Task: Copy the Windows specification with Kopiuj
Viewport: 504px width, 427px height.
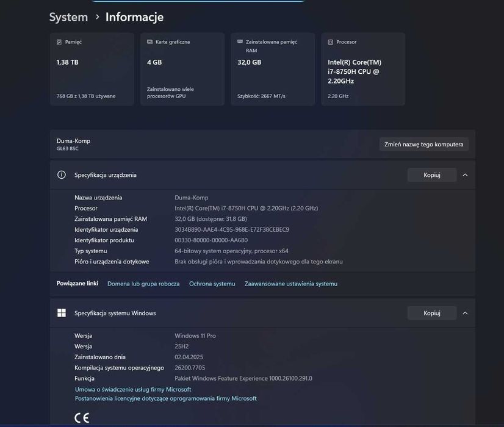Action: click(x=431, y=313)
